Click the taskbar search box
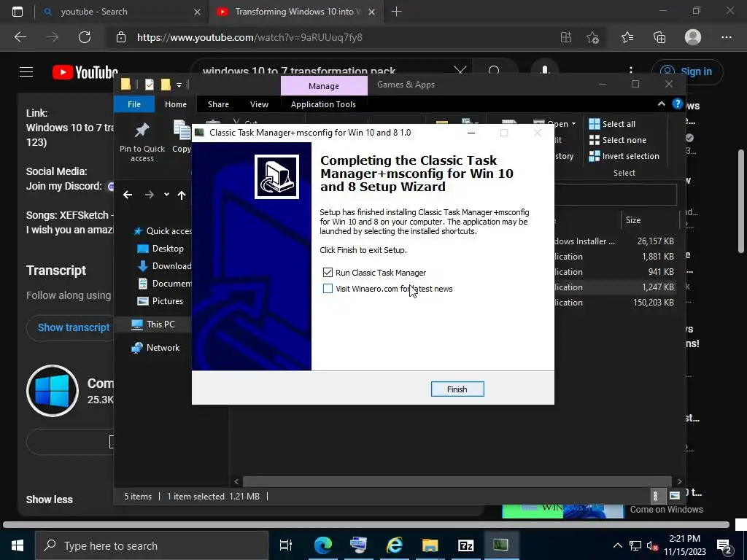Screen dimensions: 747x560 [x=152, y=545]
